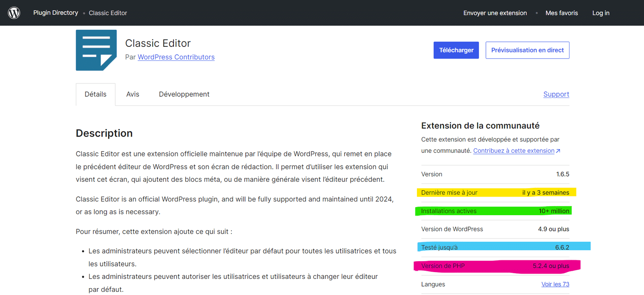The height and width of the screenshot is (295, 644).
Task: Open the Développement tab
Action: pyautogui.click(x=184, y=94)
